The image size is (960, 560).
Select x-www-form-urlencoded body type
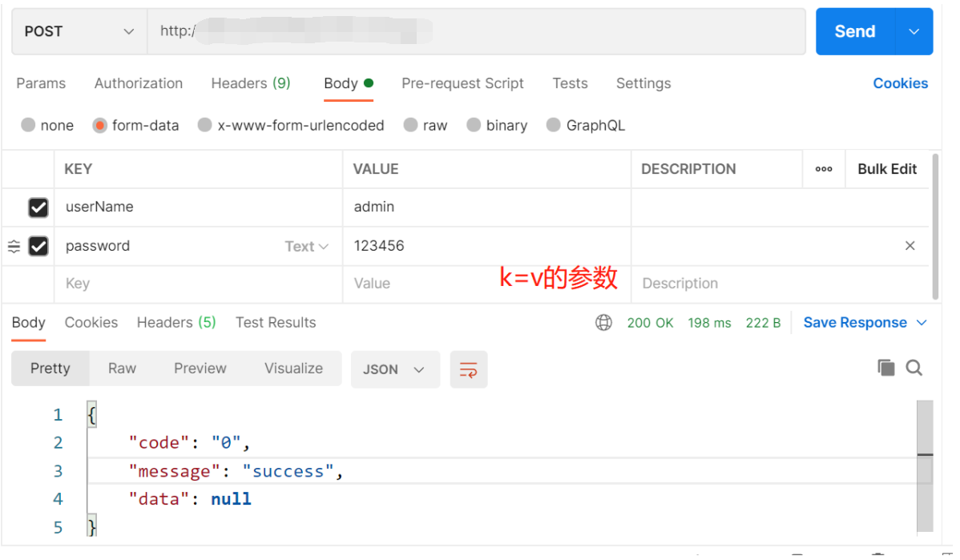click(205, 125)
